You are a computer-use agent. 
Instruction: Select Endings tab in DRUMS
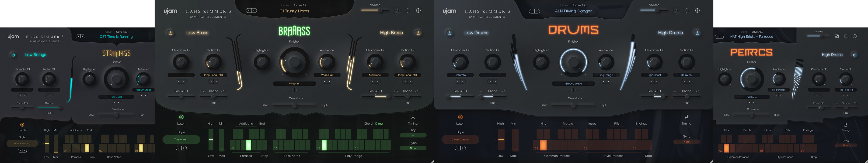[x=641, y=124]
